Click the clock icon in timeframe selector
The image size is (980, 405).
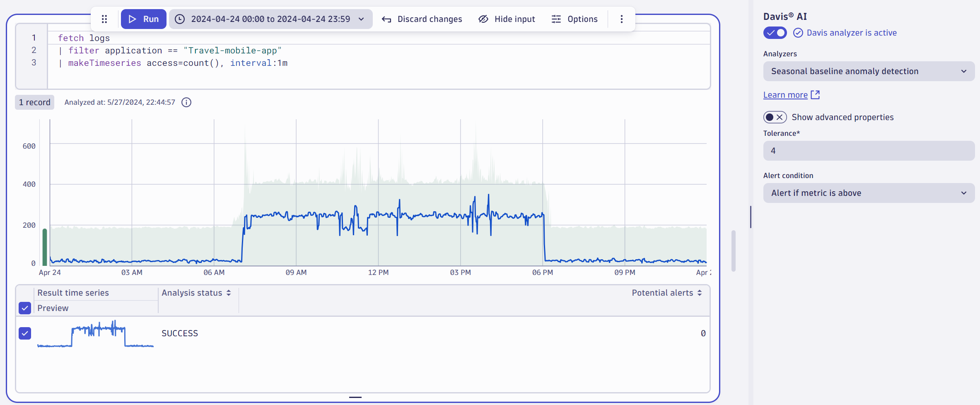coord(179,19)
